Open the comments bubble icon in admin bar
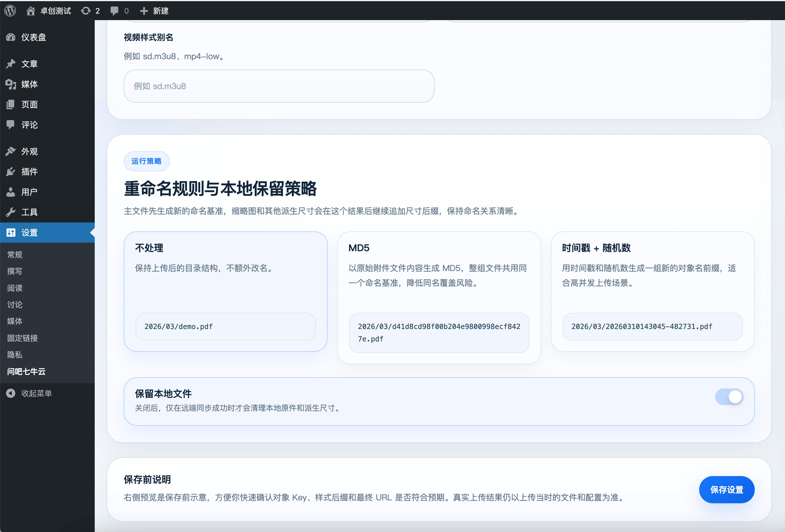 pyautogui.click(x=115, y=11)
